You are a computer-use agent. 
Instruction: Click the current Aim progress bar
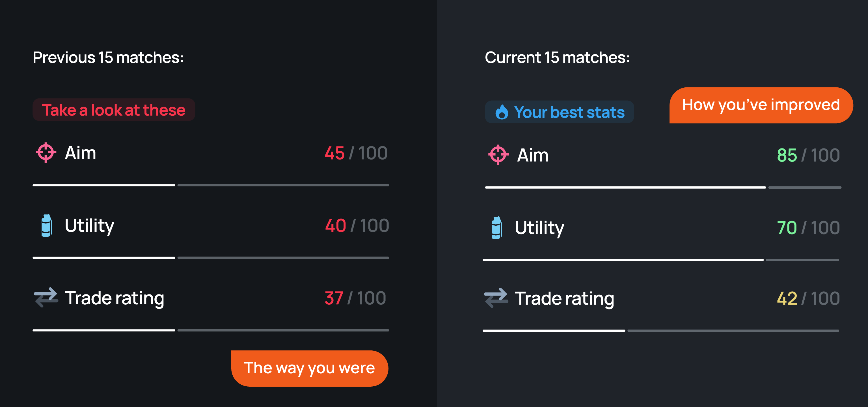[663, 187]
